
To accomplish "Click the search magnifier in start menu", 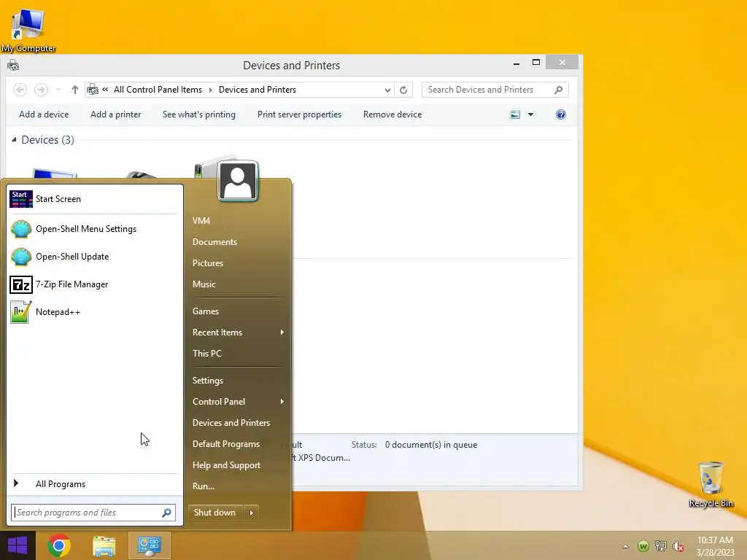I will 167,513.
